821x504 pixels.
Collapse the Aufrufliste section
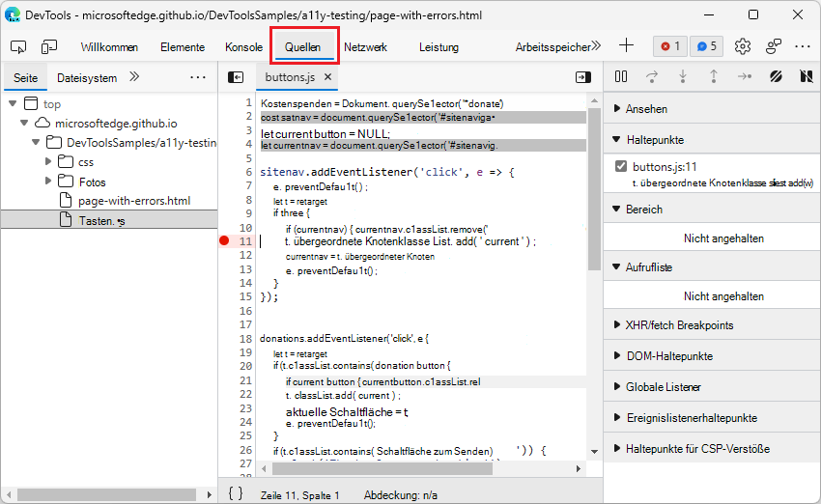712,266
